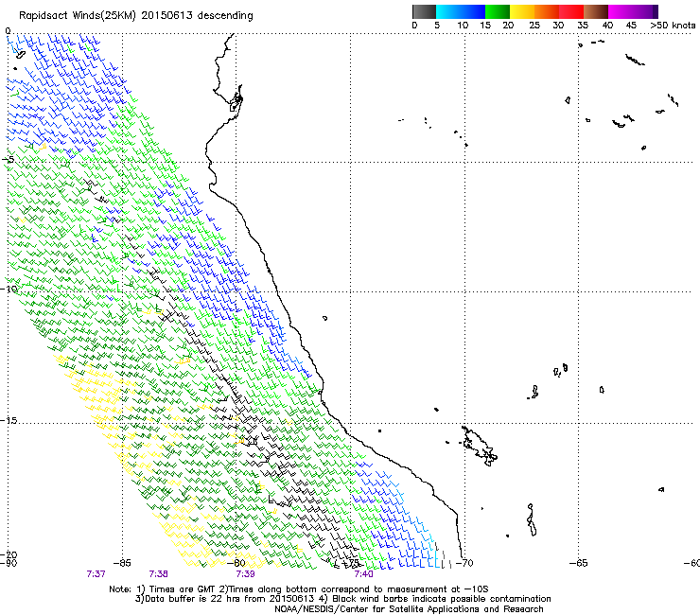
Task: Click the NOAA/NESDIS credit line
Action: tap(409, 609)
